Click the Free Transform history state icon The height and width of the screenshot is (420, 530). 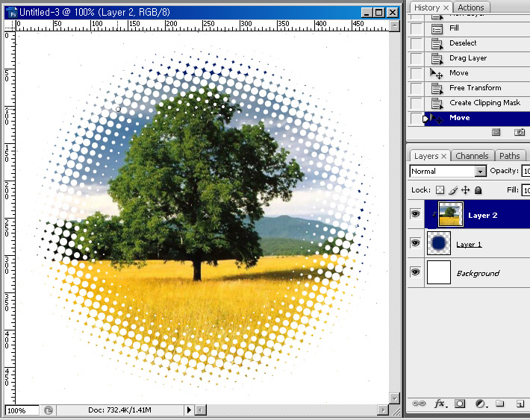point(437,89)
